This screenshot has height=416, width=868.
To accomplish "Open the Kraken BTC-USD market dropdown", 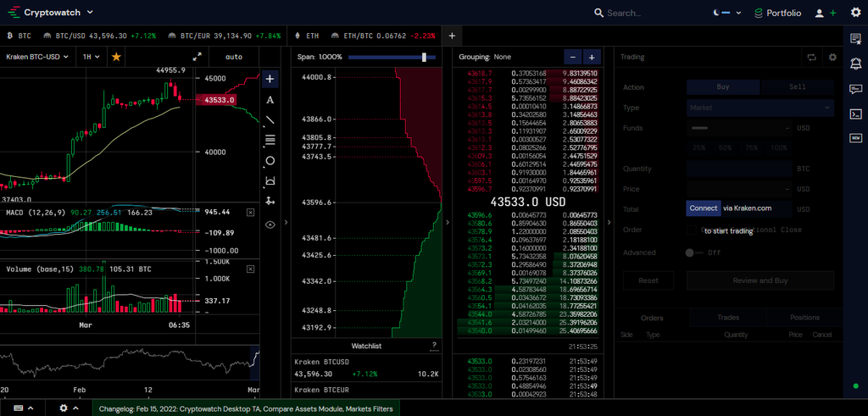I will pos(37,57).
